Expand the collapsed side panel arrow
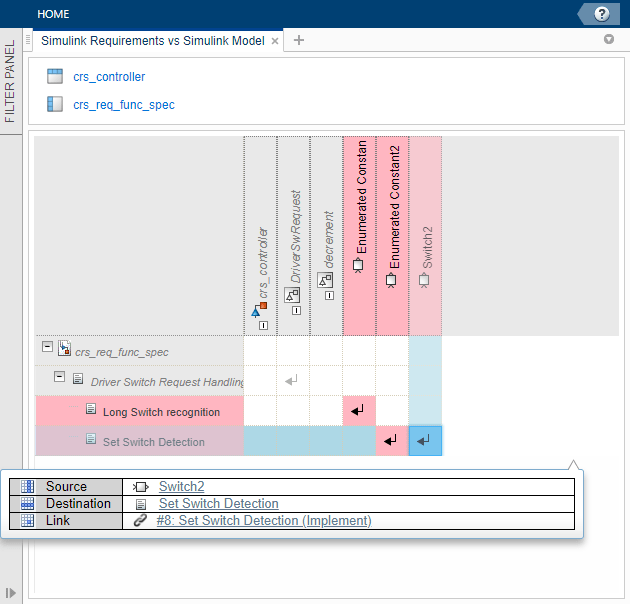This screenshot has height=604, width=630. 10,593
